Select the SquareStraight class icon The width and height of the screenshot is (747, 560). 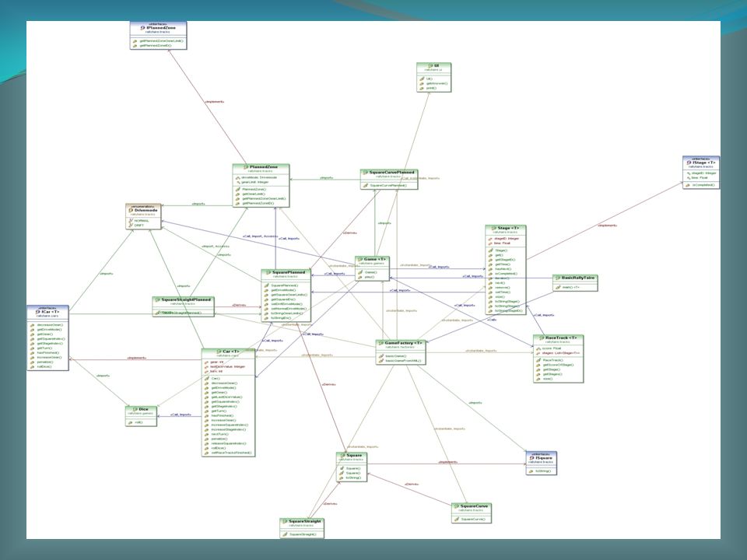[285, 521]
